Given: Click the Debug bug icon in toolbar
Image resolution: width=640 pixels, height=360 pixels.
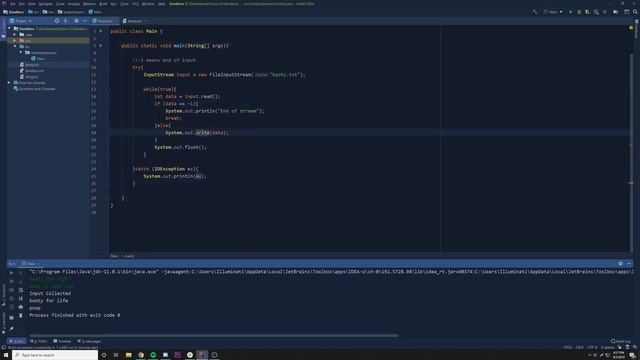Looking at the screenshot, I should coord(579,12).
